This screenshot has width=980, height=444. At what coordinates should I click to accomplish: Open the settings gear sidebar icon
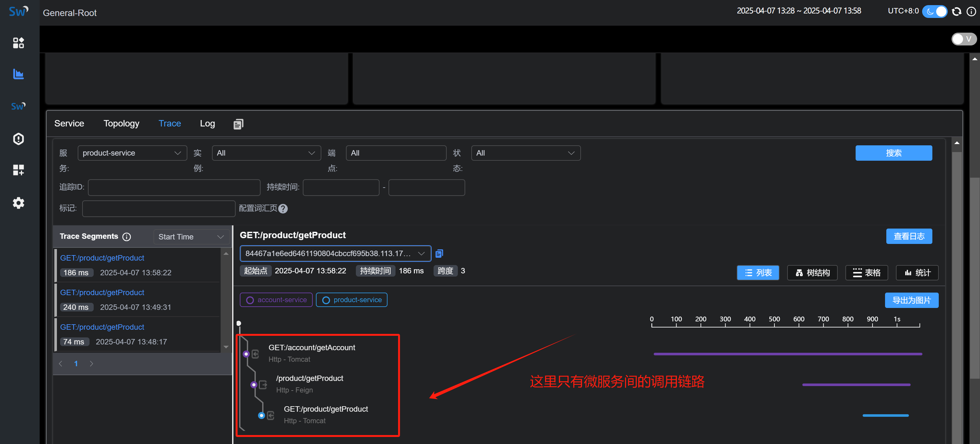click(x=18, y=203)
